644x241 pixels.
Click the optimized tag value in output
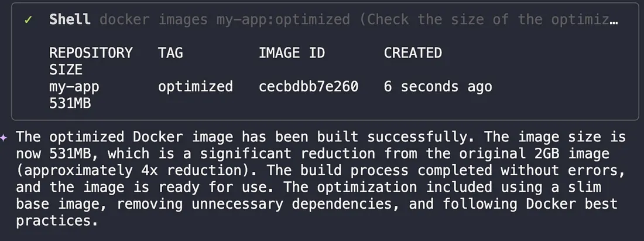coord(195,87)
